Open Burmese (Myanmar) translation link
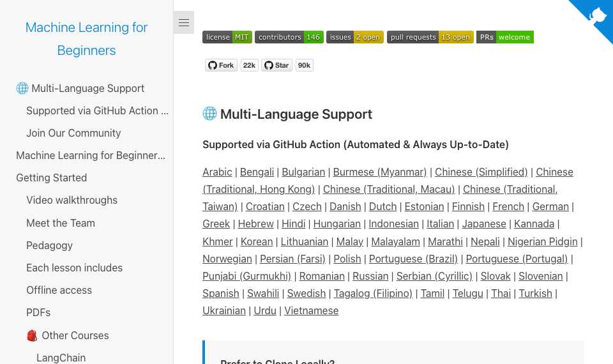613x364 pixels. (380, 172)
